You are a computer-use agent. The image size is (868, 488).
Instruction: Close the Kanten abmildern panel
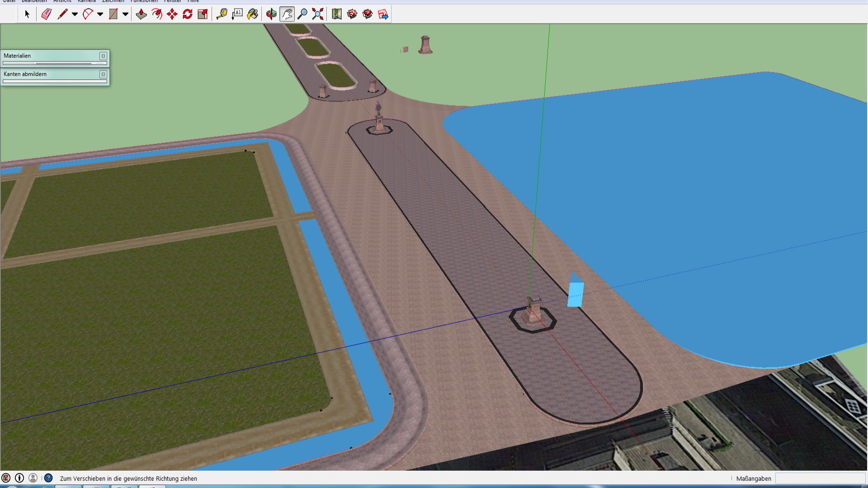coord(103,74)
